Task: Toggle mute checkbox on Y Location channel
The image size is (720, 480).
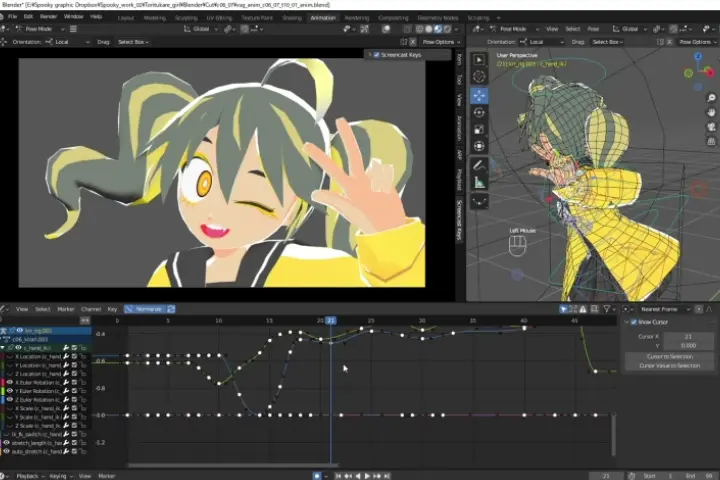Action: point(74,365)
